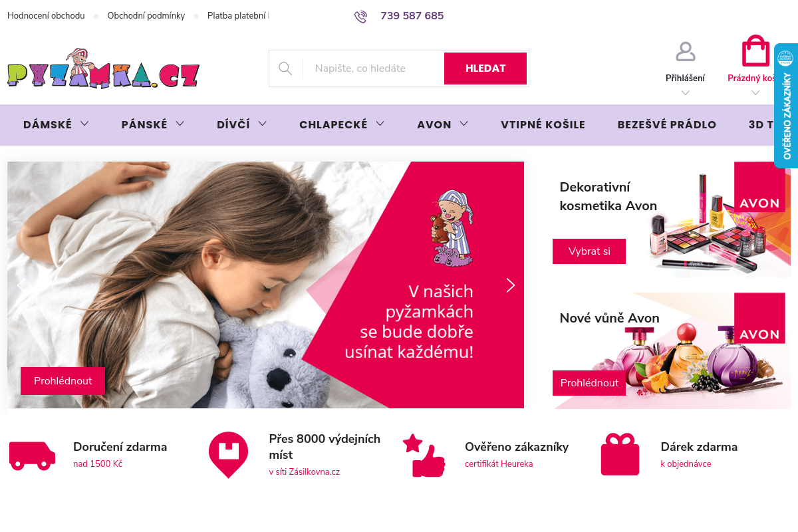Focus the Napište, co hledáte search field

click(x=374, y=68)
